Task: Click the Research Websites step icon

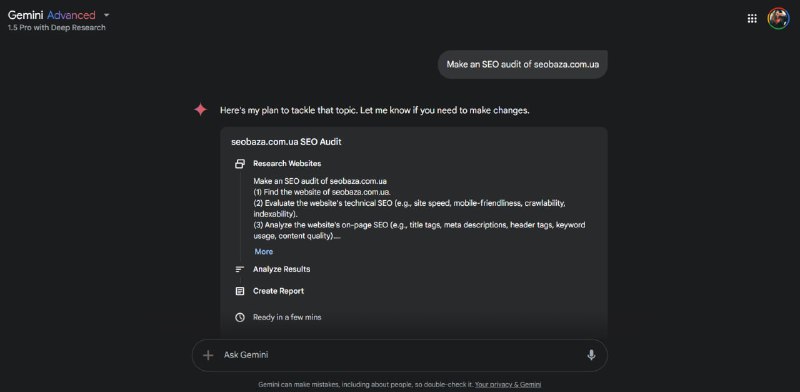Action: [x=240, y=164]
